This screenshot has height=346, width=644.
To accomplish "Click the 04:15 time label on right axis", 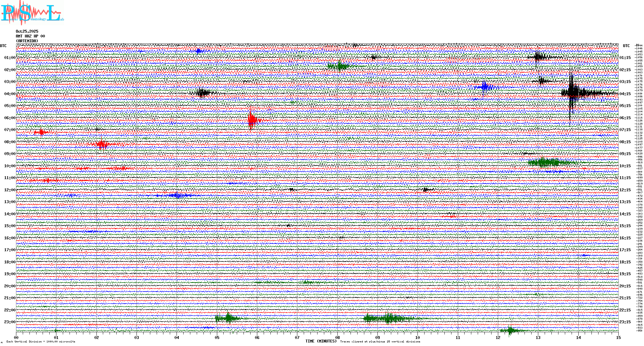I will click(x=625, y=94).
